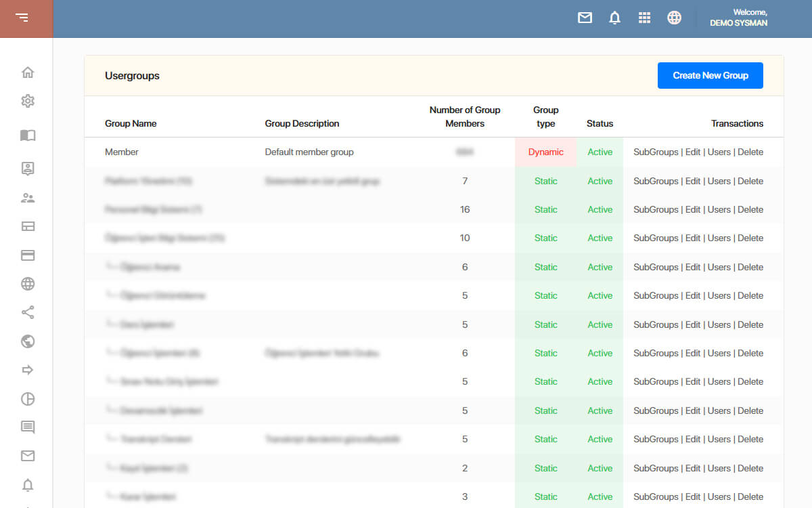Click Create New Group button

point(710,76)
